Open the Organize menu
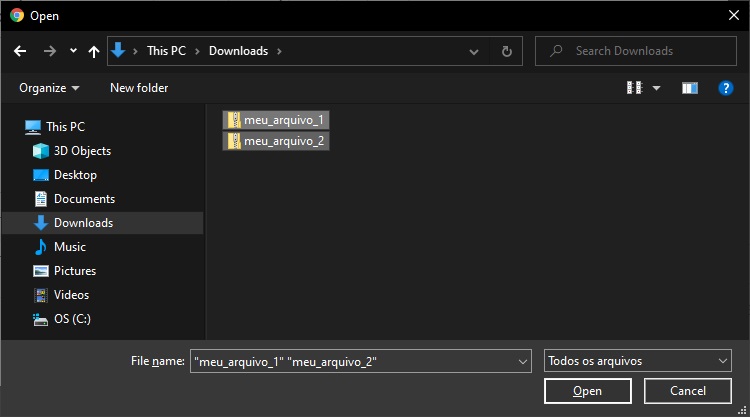This screenshot has height=417, width=750. (49, 88)
